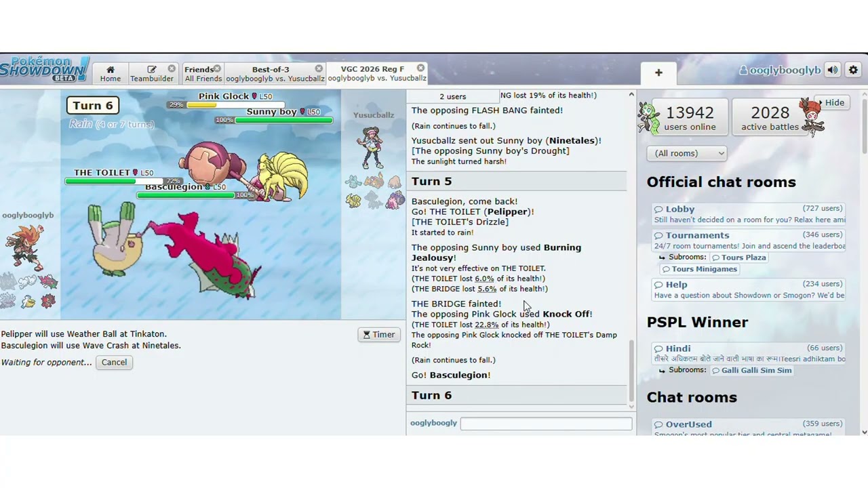The height and width of the screenshot is (488, 868).
Task: Click the Rain weather status text
Action: pos(111,124)
